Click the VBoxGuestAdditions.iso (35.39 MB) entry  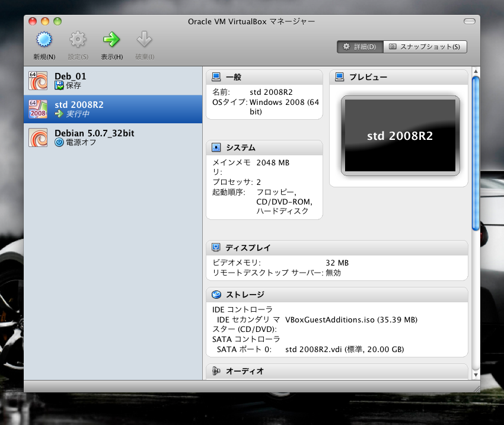point(352,320)
